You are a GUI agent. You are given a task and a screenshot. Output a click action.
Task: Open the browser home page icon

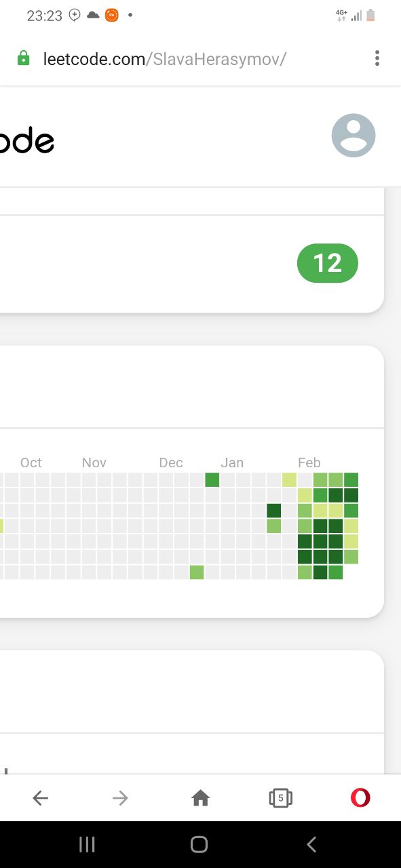point(200,799)
